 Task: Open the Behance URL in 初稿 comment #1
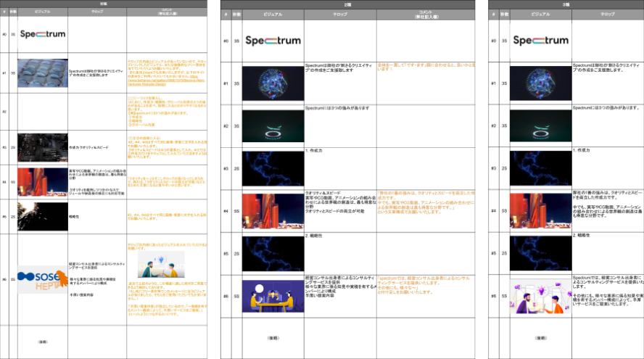pyautogui.click(x=166, y=80)
